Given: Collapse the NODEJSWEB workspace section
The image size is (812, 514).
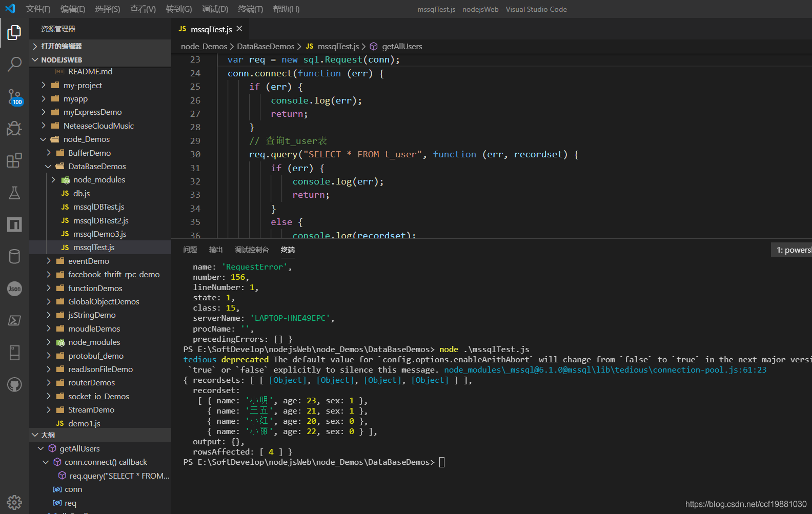Looking at the screenshot, I should (x=100, y=60).
